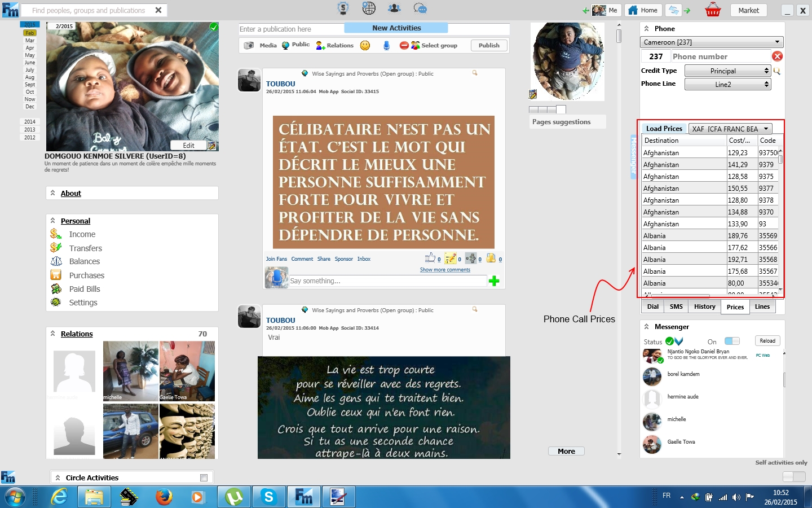Click the Publish button
812x508 pixels.
click(x=489, y=45)
